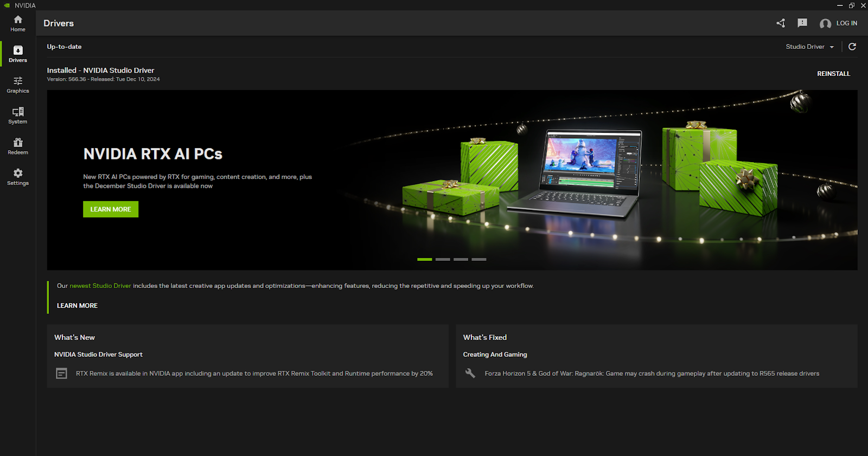Refresh driver updates with reload icon
Screen dimensions: 868x456
[x=852, y=47]
